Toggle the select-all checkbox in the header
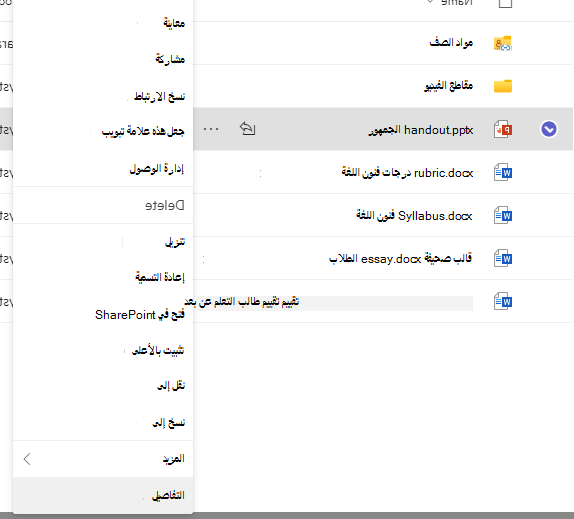Viewport: 574px width, 519px height. click(506, 3)
